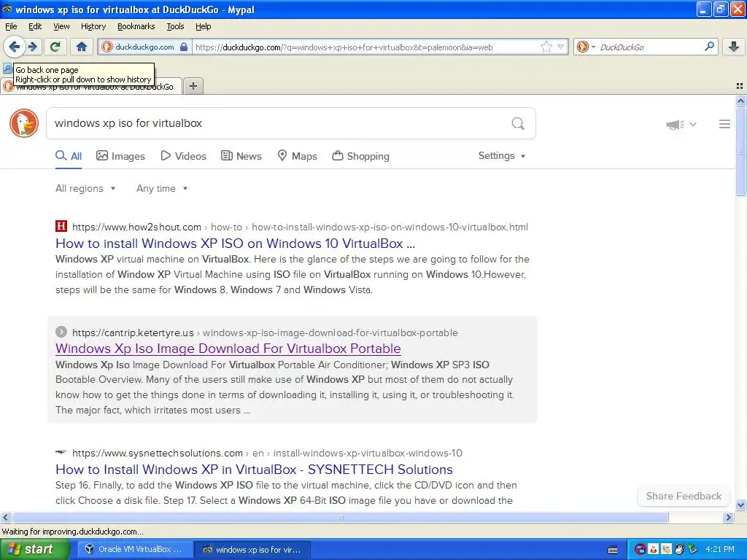The width and height of the screenshot is (747, 560).
Task: Click the sysnettechsolutions favicon
Action: tap(61, 452)
